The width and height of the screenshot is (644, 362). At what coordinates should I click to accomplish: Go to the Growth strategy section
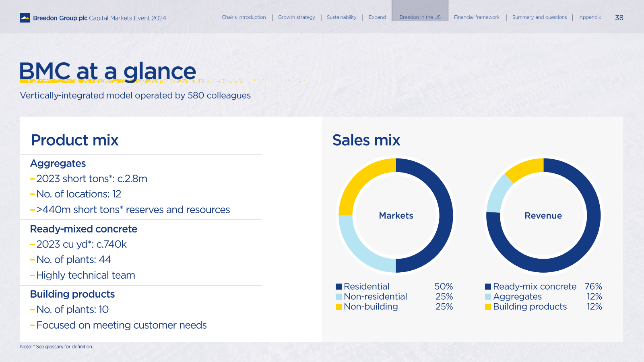(297, 17)
